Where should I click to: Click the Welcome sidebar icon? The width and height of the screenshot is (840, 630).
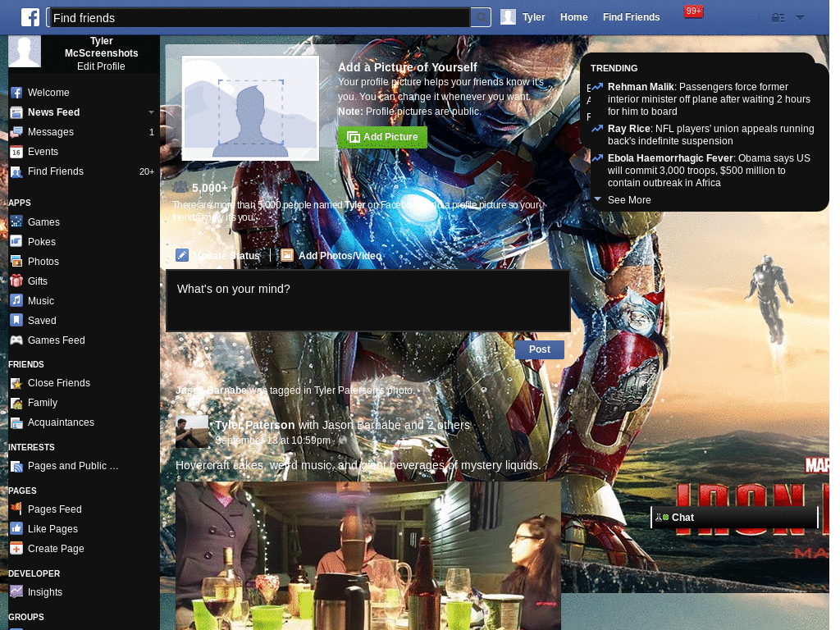pos(16,93)
